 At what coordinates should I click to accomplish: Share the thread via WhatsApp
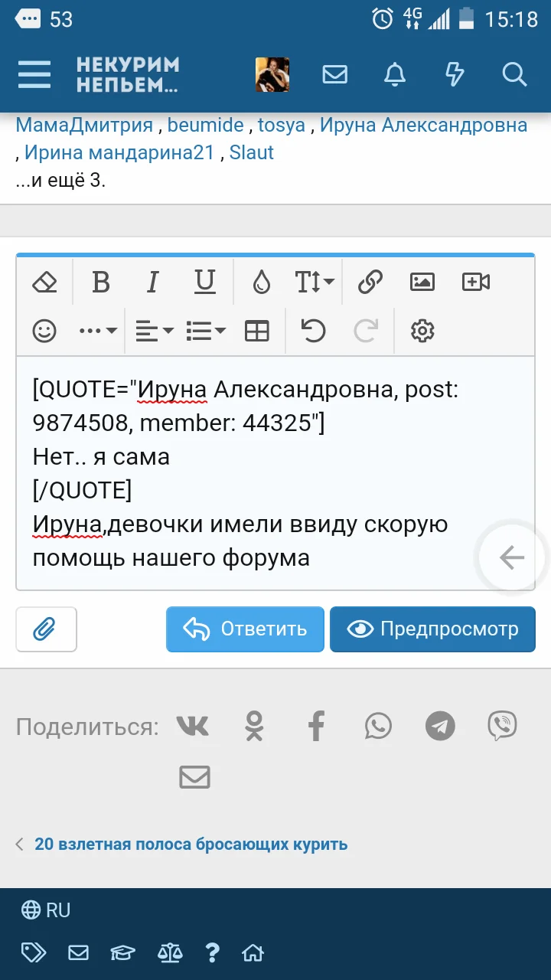pyautogui.click(x=378, y=725)
